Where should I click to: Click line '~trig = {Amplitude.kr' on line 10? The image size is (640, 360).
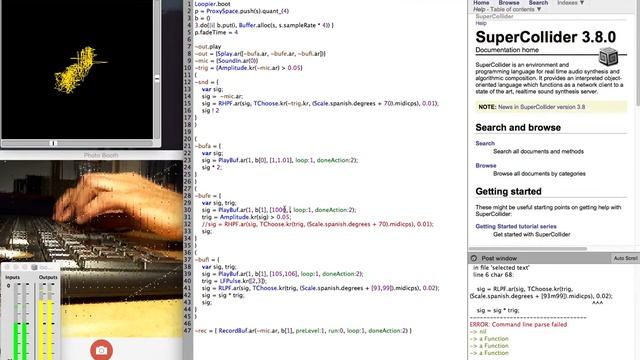(248, 68)
